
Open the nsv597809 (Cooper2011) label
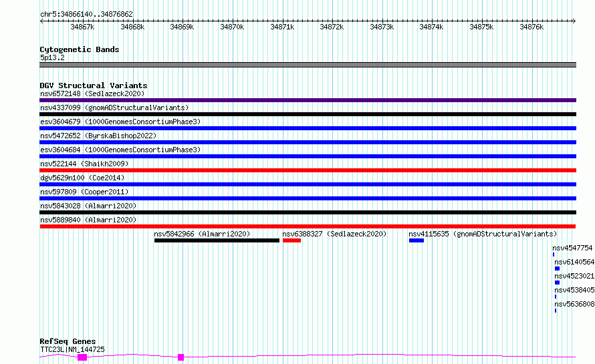84,192
